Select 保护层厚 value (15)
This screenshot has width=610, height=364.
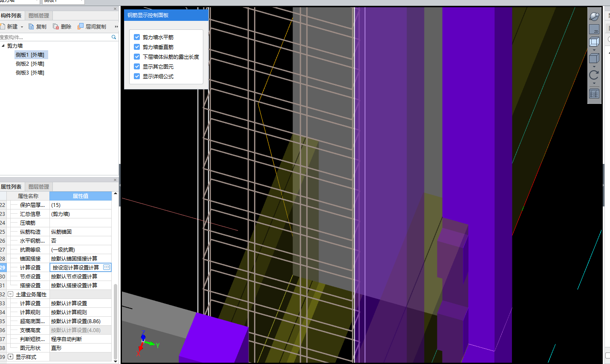click(x=81, y=205)
